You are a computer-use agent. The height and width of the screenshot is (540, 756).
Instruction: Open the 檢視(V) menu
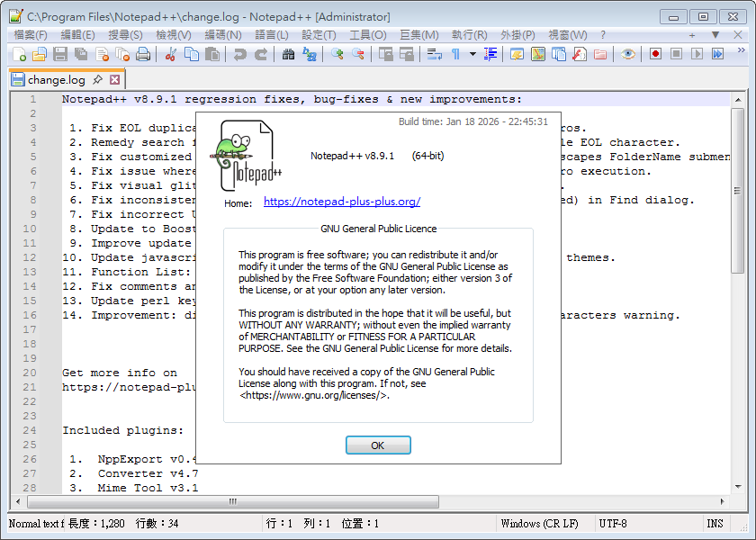point(174,35)
